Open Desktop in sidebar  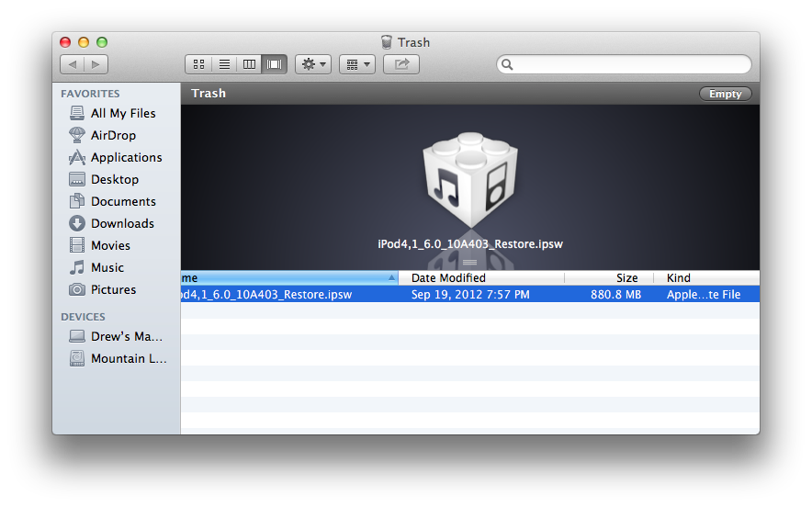[104, 179]
